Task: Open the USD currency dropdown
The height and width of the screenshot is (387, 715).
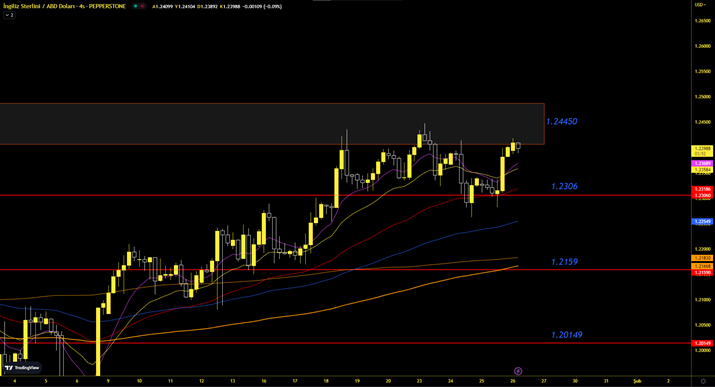Action: (x=700, y=5)
